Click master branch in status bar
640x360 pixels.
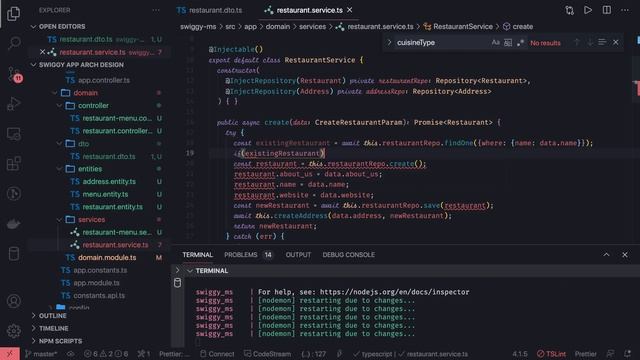coord(41,354)
